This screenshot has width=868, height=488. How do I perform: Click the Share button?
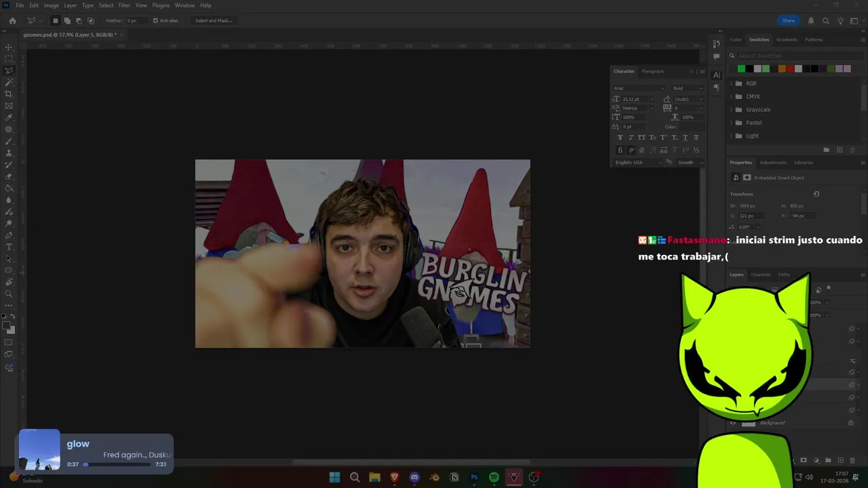(788, 20)
